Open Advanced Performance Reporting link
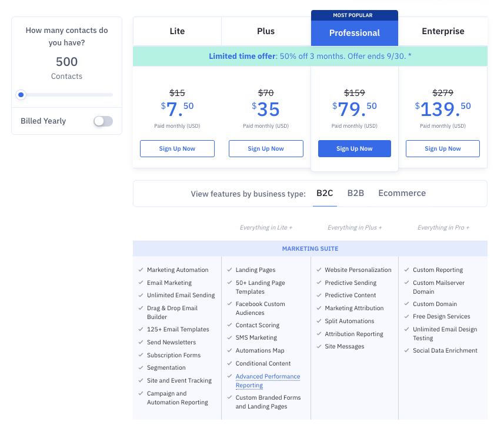This screenshot has height=425, width=504. coord(268,381)
